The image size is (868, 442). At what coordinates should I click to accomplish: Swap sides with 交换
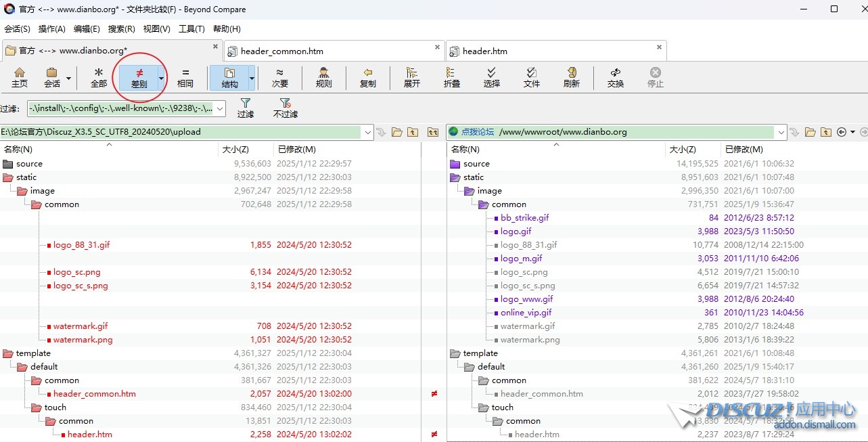616,77
